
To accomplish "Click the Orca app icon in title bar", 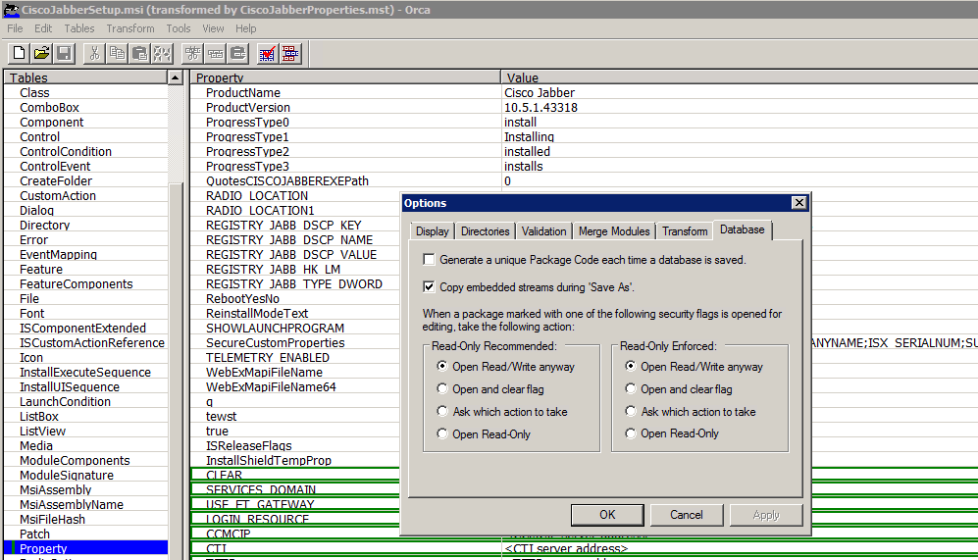I will 11,10.
